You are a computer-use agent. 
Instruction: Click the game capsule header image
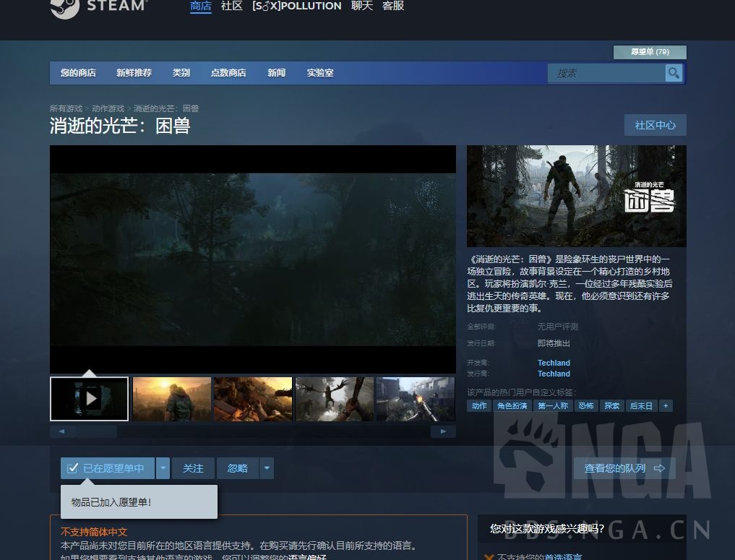pos(576,196)
